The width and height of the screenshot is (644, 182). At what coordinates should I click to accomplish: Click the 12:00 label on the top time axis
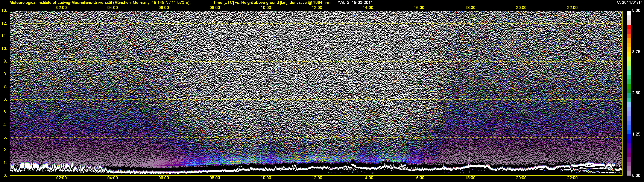[x=317, y=8]
